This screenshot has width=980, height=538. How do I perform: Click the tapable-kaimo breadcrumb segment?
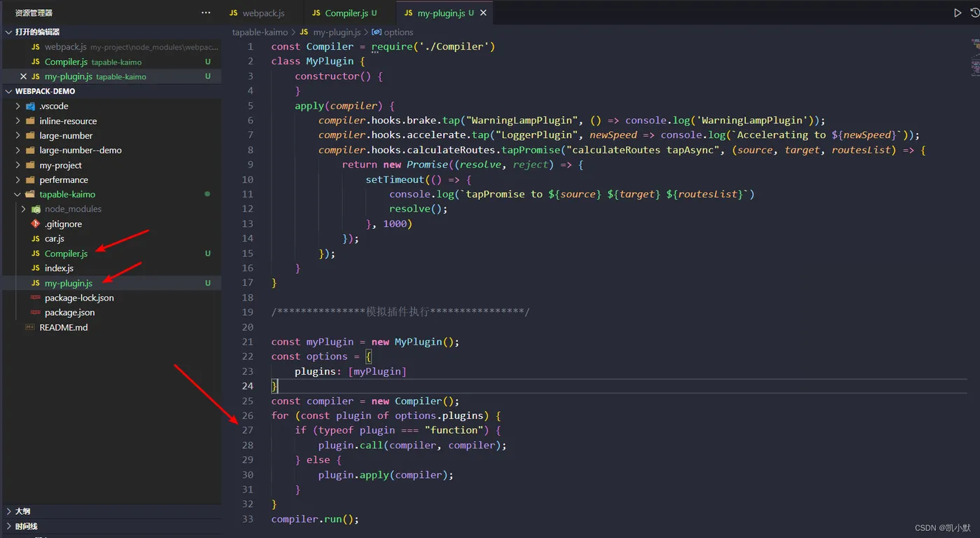pos(260,32)
